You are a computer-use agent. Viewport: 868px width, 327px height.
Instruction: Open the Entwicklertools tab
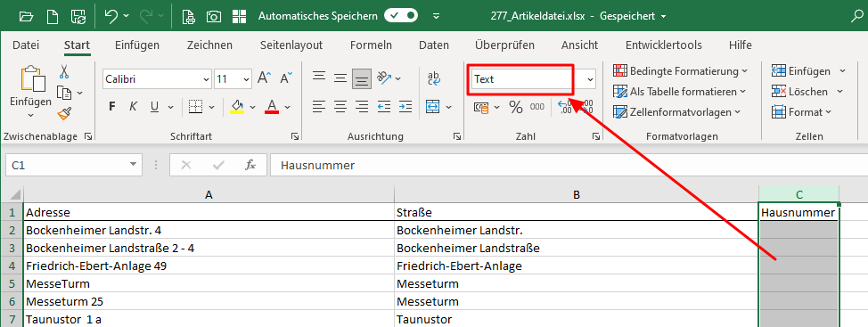[663, 45]
